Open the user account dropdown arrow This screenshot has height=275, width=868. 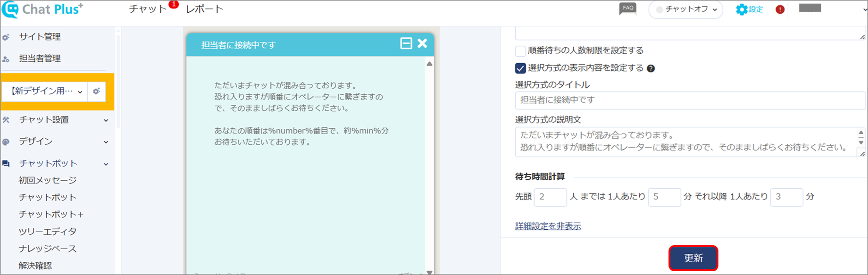point(864,9)
